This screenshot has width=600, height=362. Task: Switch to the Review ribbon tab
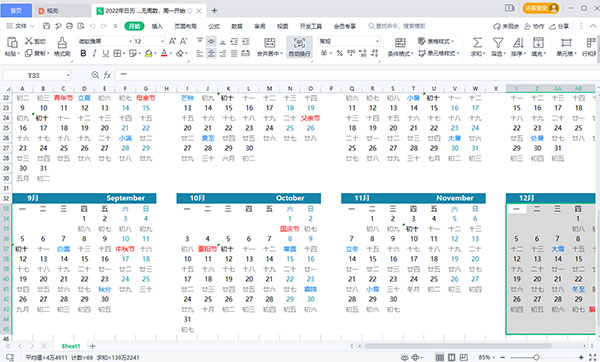(260, 26)
